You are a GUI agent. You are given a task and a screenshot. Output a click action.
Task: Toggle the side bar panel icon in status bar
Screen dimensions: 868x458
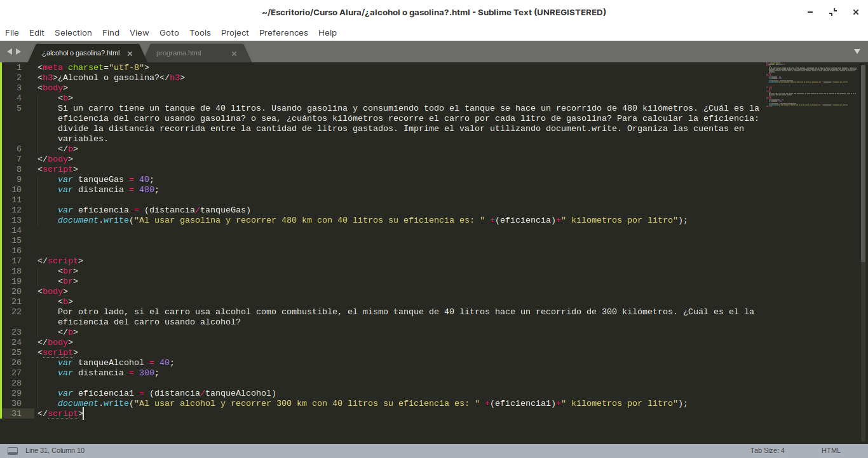13,450
